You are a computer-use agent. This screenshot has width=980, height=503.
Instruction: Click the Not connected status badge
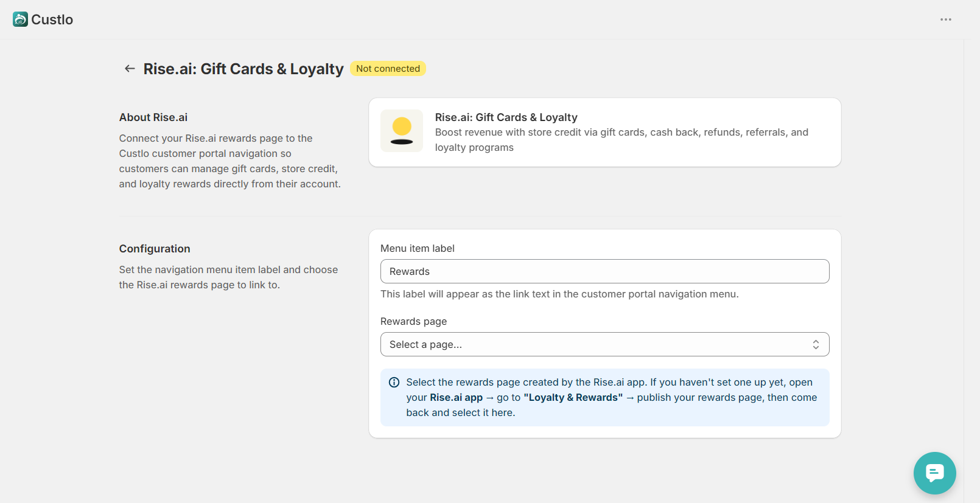click(388, 69)
